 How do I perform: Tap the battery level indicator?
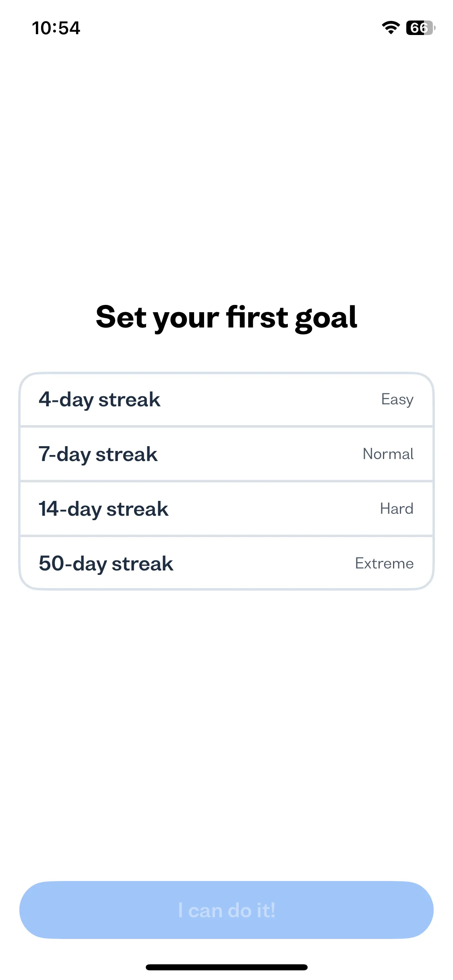[x=421, y=28]
